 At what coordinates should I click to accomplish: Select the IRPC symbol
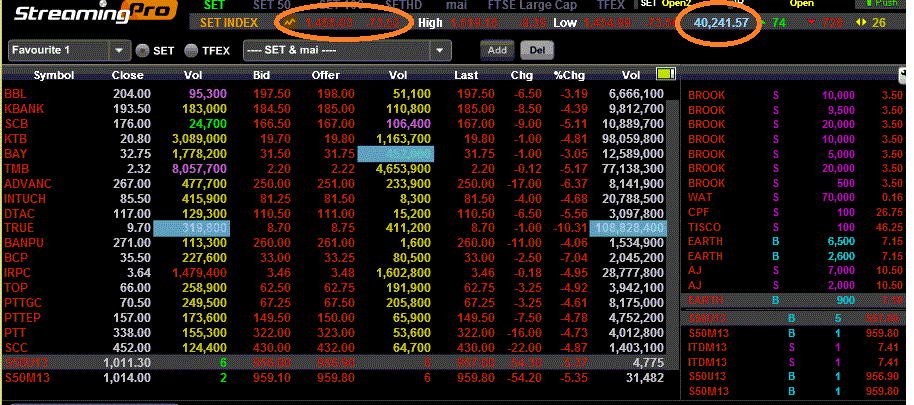click(x=17, y=273)
